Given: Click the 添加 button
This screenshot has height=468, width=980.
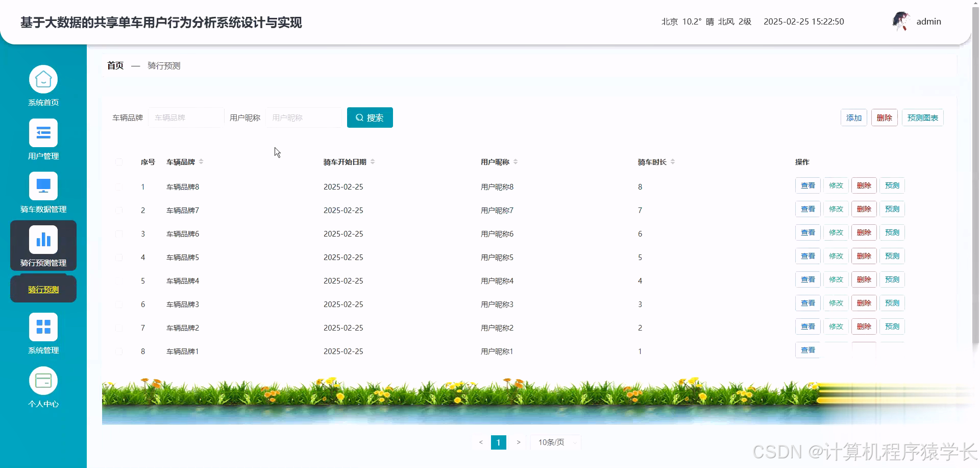Looking at the screenshot, I should (854, 118).
